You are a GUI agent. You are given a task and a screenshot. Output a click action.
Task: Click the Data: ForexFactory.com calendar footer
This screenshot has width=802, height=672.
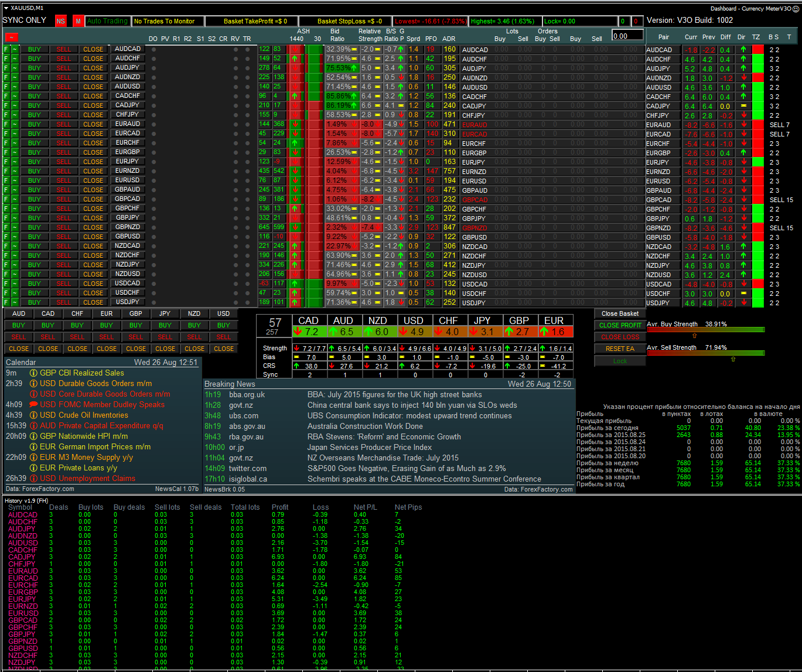39,489
